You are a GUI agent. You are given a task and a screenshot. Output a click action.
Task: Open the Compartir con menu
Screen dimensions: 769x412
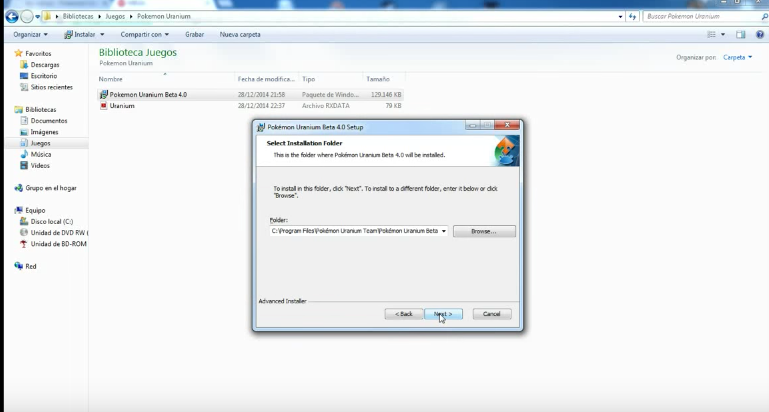point(145,34)
